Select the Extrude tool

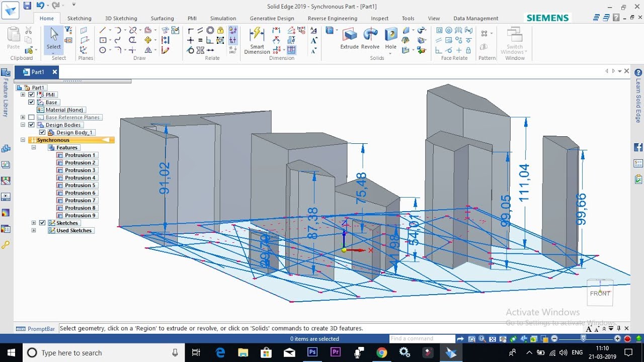click(x=349, y=38)
